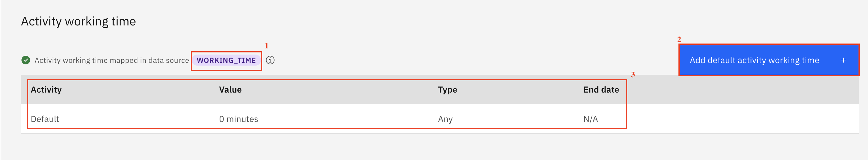
Task: Click empty header area right of End date
Action: (741, 90)
